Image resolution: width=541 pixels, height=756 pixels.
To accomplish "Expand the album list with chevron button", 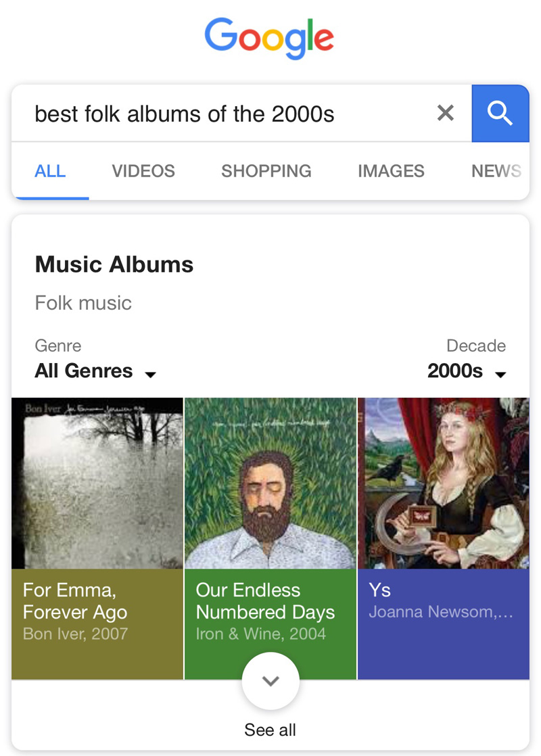I will [270, 681].
